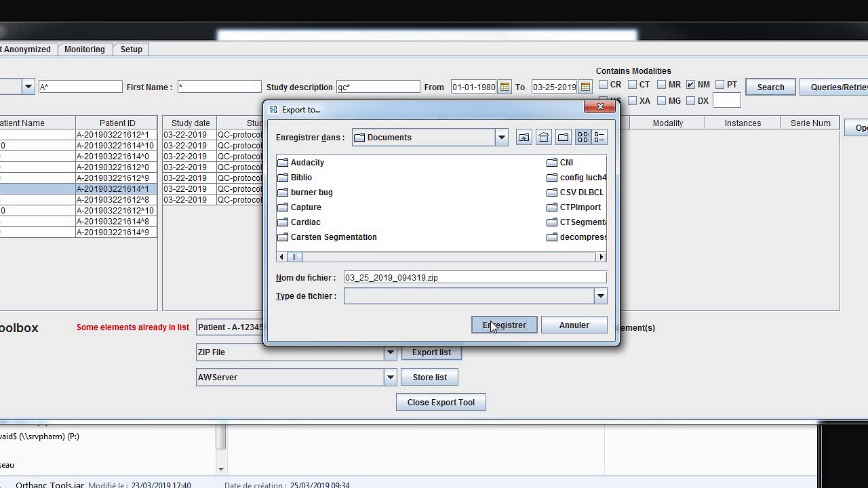The image size is (868, 488).
Task: Click the file list horizontal scrollbar thumb
Action: (x=294, y=257)
